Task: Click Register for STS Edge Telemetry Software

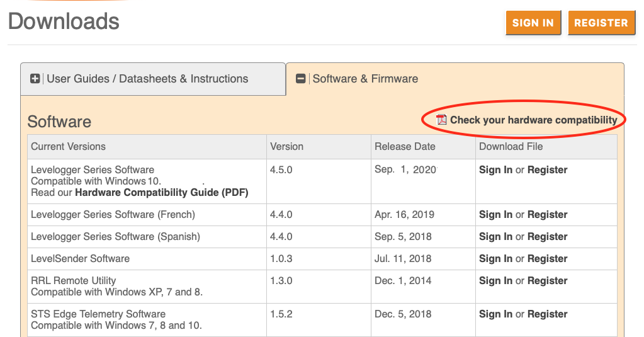Action: 547,314
